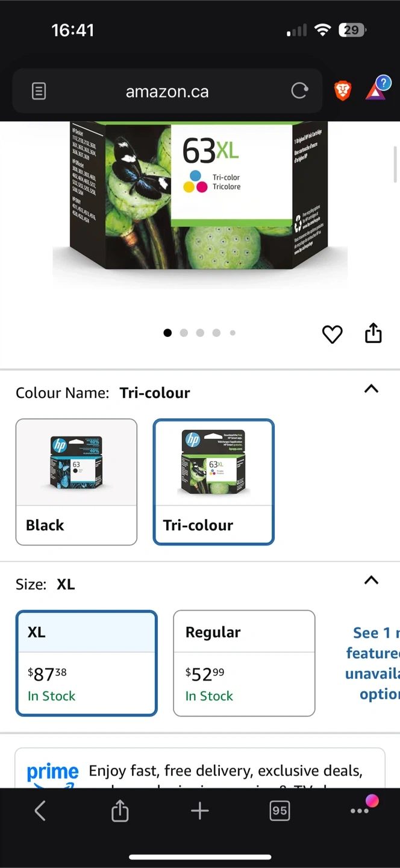Image resolution: width=400 pixels, height=868 pixels.
Task: Choose Regular size at $52.99
Action: 244,663
